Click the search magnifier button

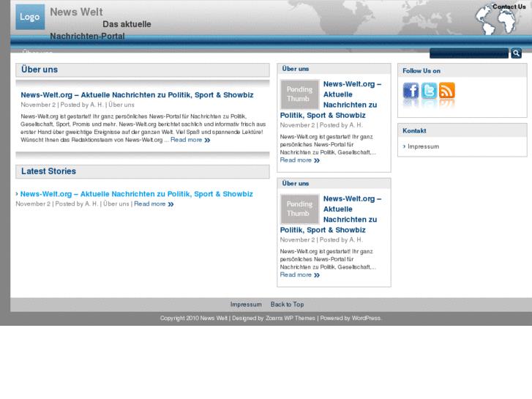(516, 53)
